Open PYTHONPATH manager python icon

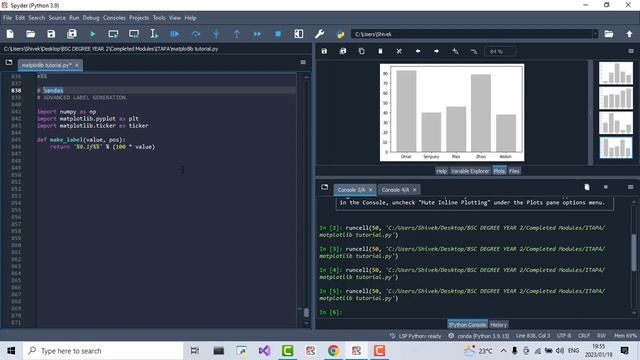click(x=340, y=34)
